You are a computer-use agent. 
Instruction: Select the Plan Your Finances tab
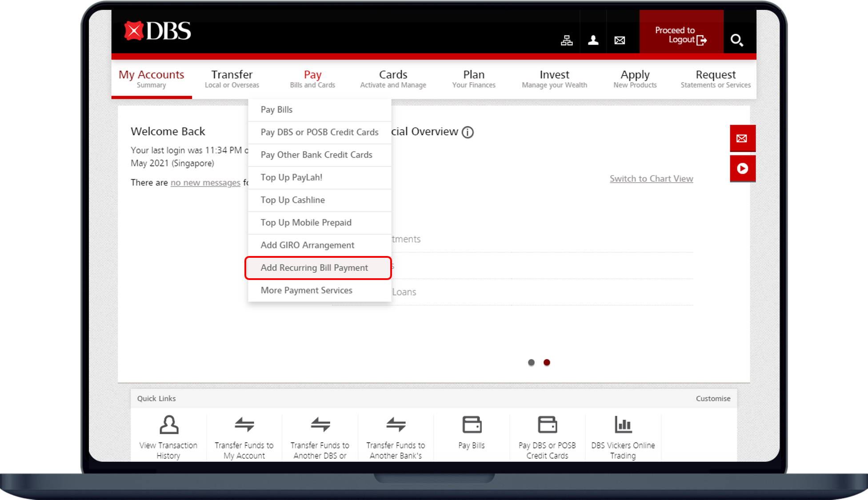tap(474, 78)
